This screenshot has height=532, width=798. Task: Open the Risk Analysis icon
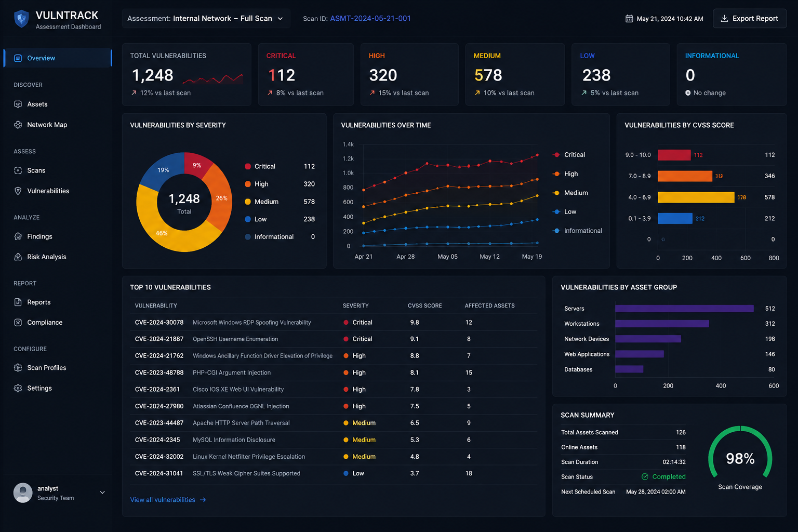click(18, 257)
